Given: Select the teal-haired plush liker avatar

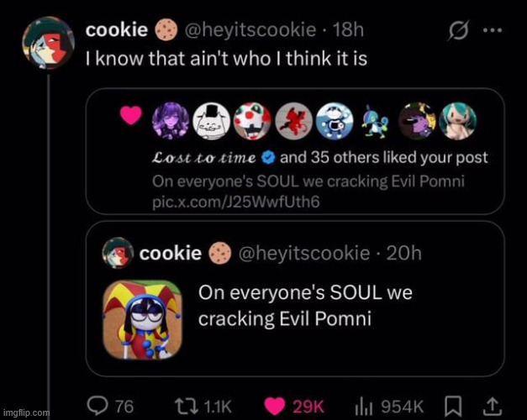Looking at the screenshot, I should [458, 122].
